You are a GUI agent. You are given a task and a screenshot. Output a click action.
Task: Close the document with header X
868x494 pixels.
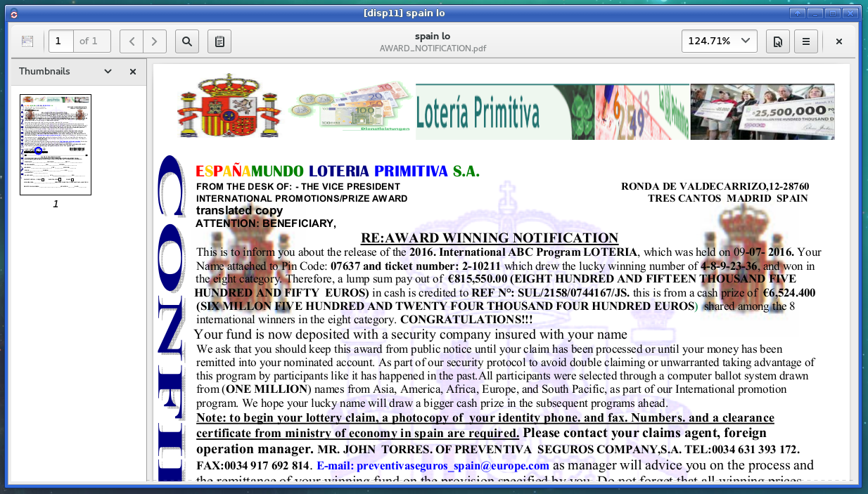tap(839, 41)
